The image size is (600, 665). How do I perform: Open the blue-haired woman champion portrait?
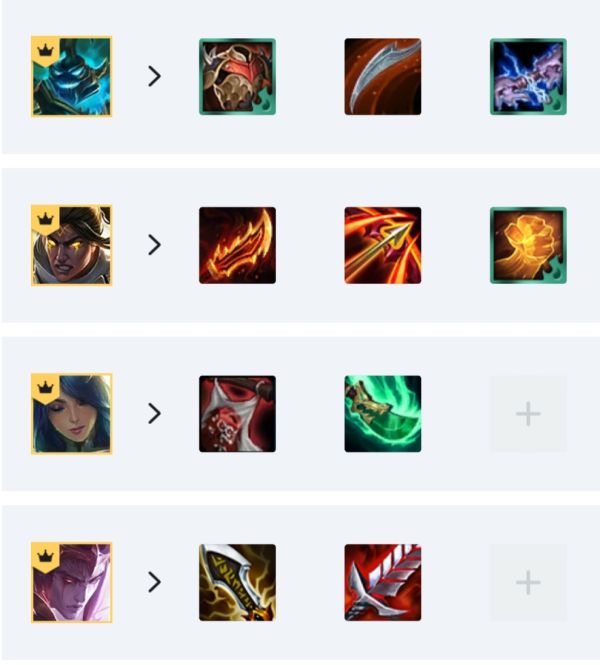(72, 414)
